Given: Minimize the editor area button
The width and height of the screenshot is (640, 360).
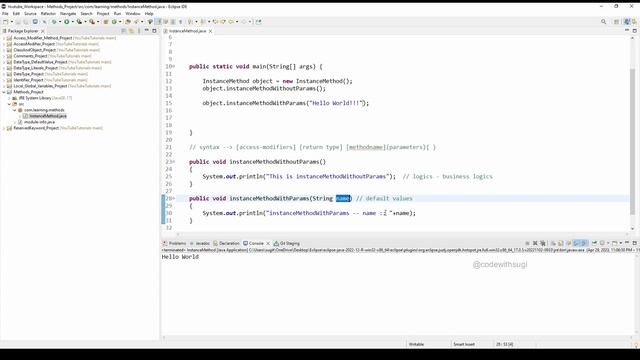Looking at the screenshot, I should pyautogui.click(x=627, y=30).
